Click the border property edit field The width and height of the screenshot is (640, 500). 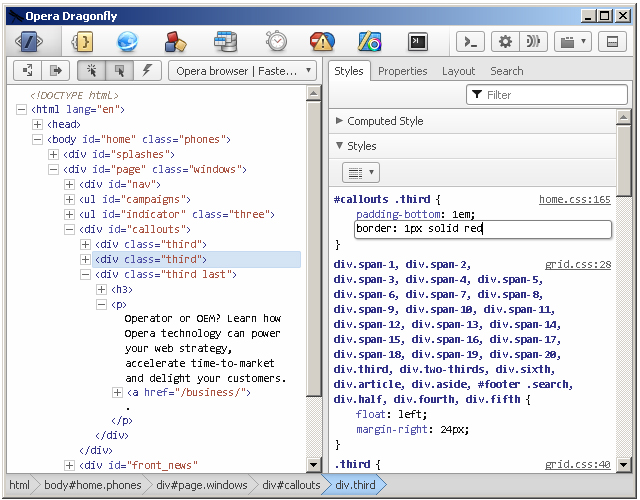[483, 229]
